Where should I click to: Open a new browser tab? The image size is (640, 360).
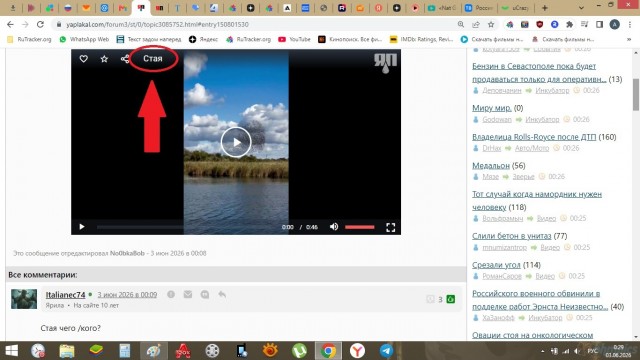[544, 8]
